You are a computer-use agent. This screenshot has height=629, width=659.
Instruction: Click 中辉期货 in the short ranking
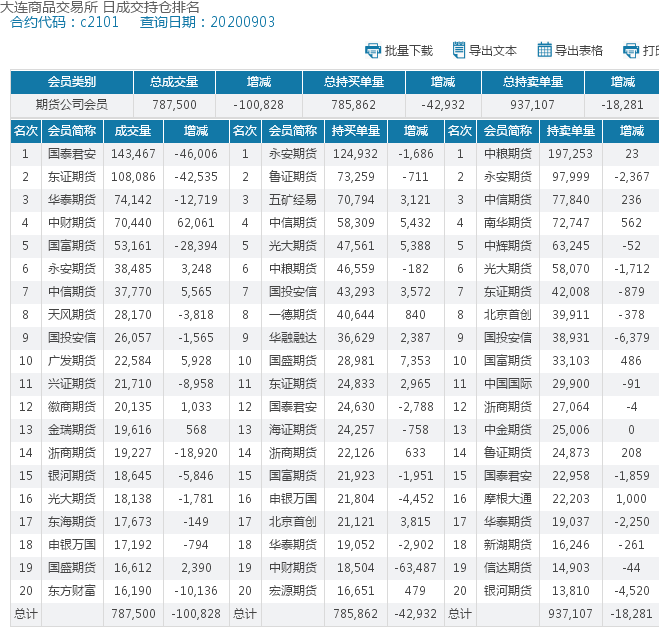click(508, 245)
